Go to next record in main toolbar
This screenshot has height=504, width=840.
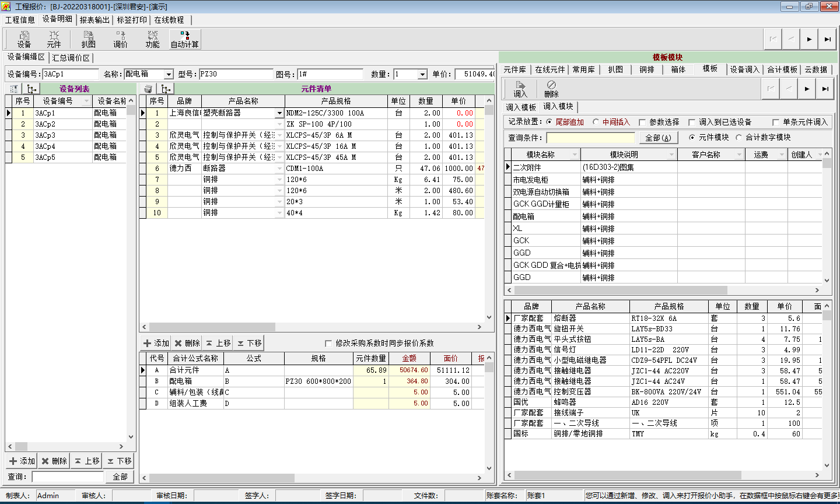coord(809,39)
